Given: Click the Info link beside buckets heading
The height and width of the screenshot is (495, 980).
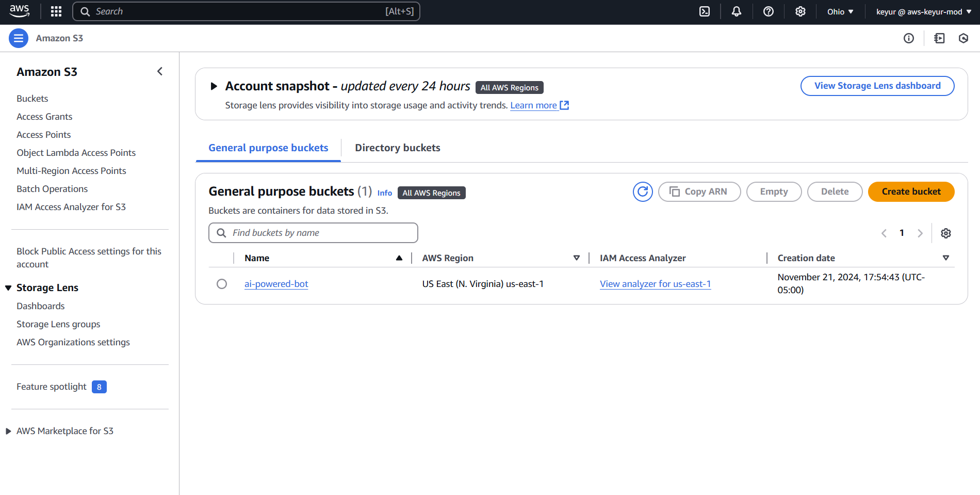Looking at the screenshot, I should [x=385, y=193].
